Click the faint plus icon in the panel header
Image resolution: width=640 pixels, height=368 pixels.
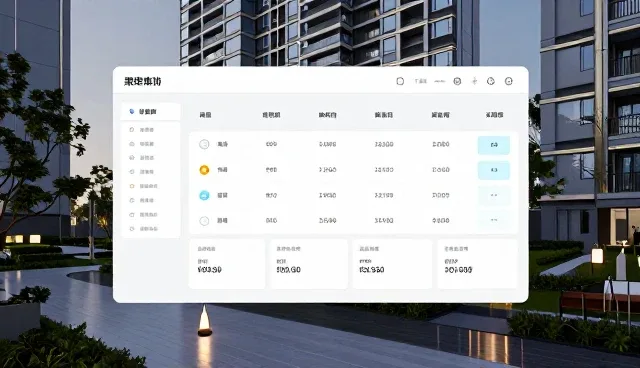tap(474, 81)
